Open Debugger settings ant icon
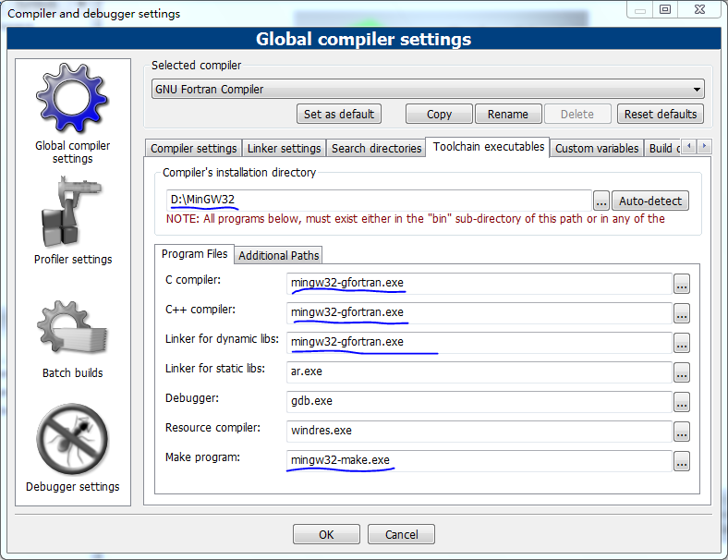This screenshot has height=560, width=728. pos(72,439)
